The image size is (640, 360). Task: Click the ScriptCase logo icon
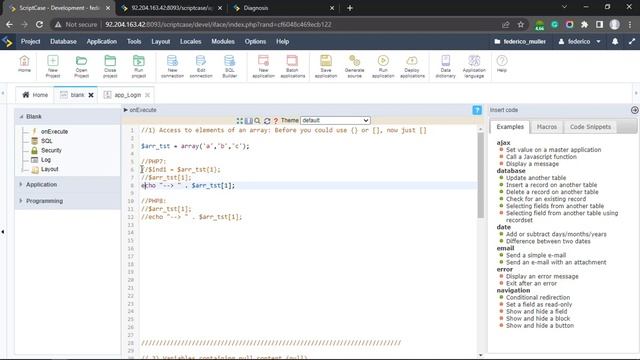point(7,41)
